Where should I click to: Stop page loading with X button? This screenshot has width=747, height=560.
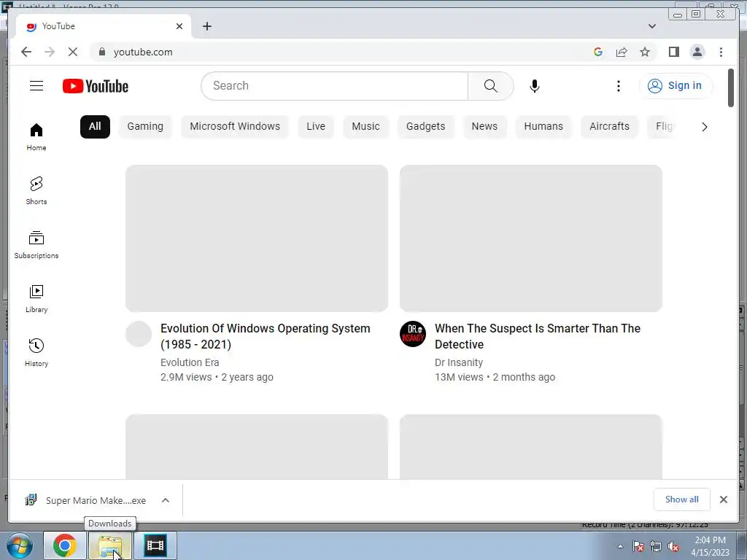(x=73, y=52)
